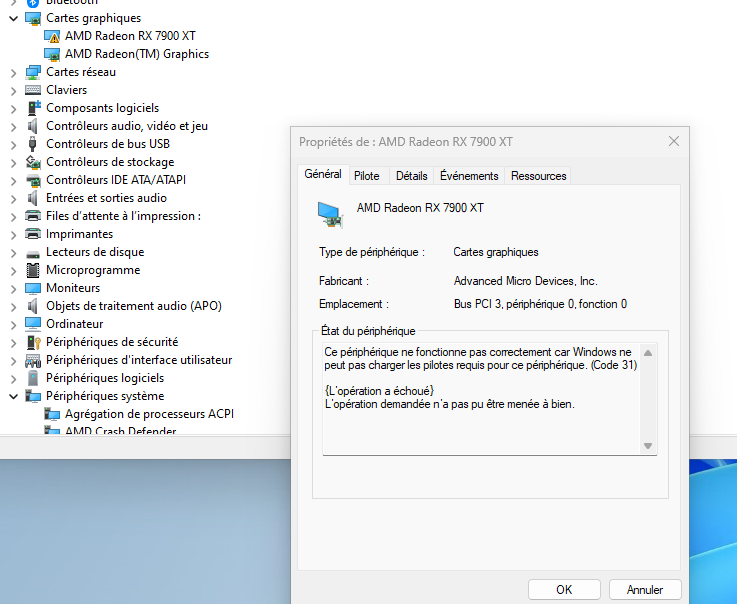This screenshot has width=737, height=604.
Task: Expand the Contrôleurs de bus USB category
Action: click(14, 144)
